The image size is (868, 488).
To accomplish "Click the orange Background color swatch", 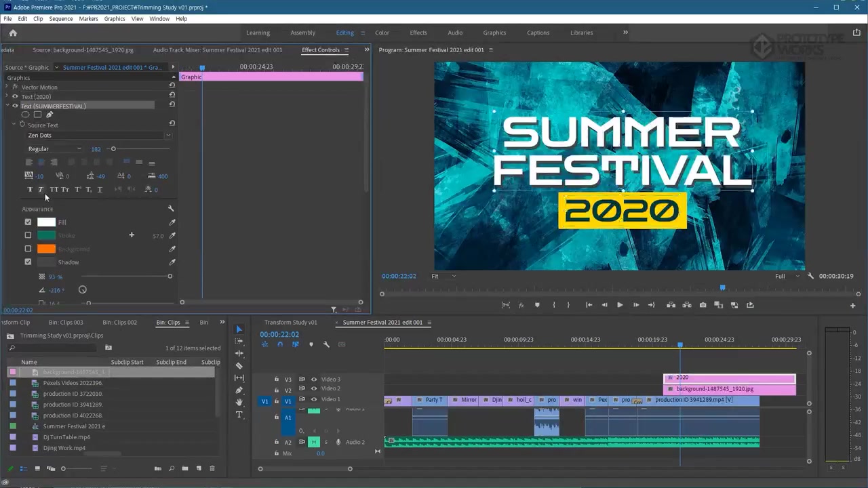I will click(46, 249).
